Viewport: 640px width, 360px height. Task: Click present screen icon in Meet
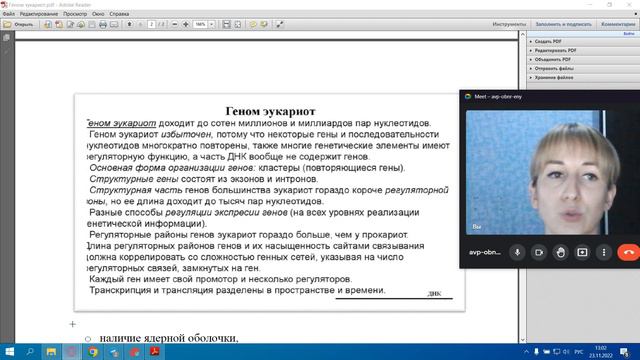(x=582, y=252)
